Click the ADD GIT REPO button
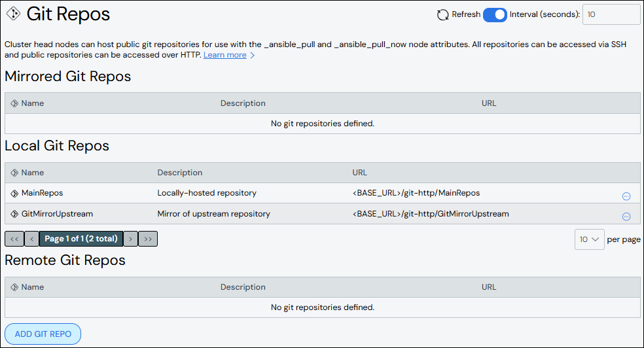644x348 pixels. coord(43,334)
